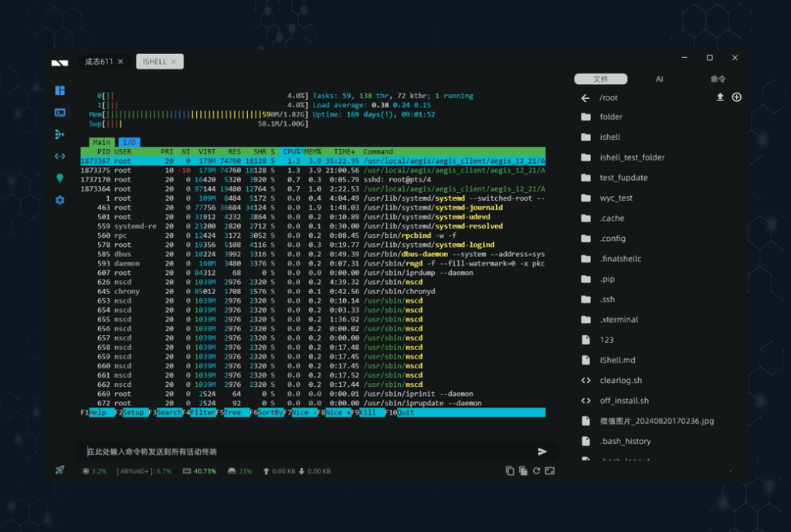Go back to parent directory arrow
The width and height of the screenshot is (791, 532).
(586, 98)
